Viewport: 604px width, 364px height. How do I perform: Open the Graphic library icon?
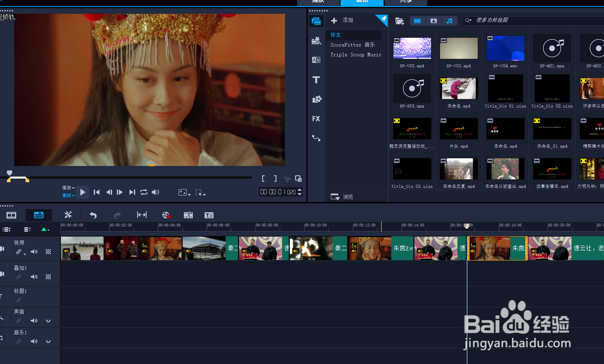317,99
